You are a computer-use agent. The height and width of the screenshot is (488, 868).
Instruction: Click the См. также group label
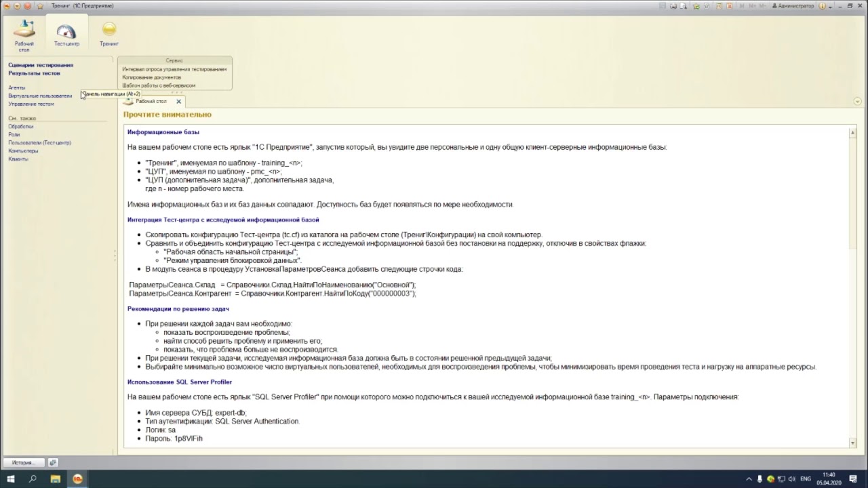pyautogui.click(x=22, y=119)
